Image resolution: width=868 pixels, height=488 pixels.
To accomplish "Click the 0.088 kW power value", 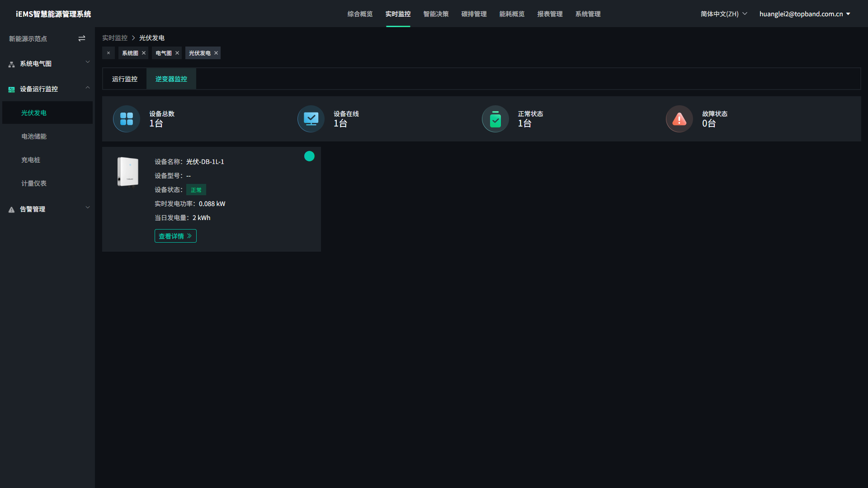I will [212, 204].
